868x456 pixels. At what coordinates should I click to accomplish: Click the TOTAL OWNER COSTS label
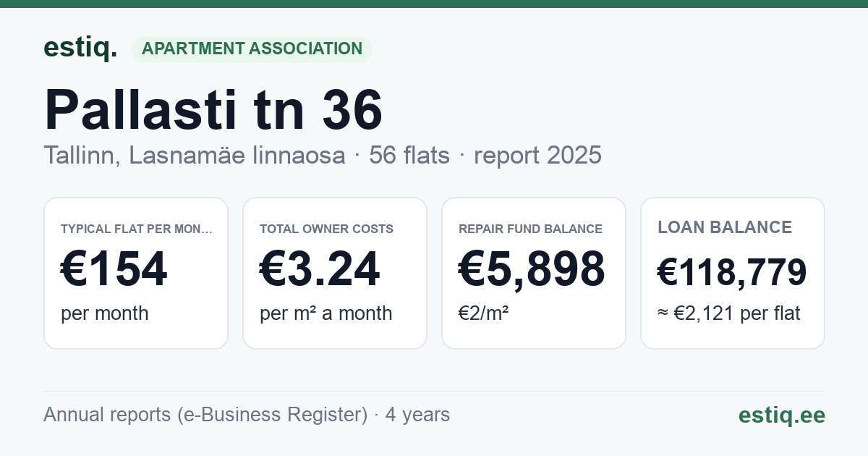tap(326, 229)
